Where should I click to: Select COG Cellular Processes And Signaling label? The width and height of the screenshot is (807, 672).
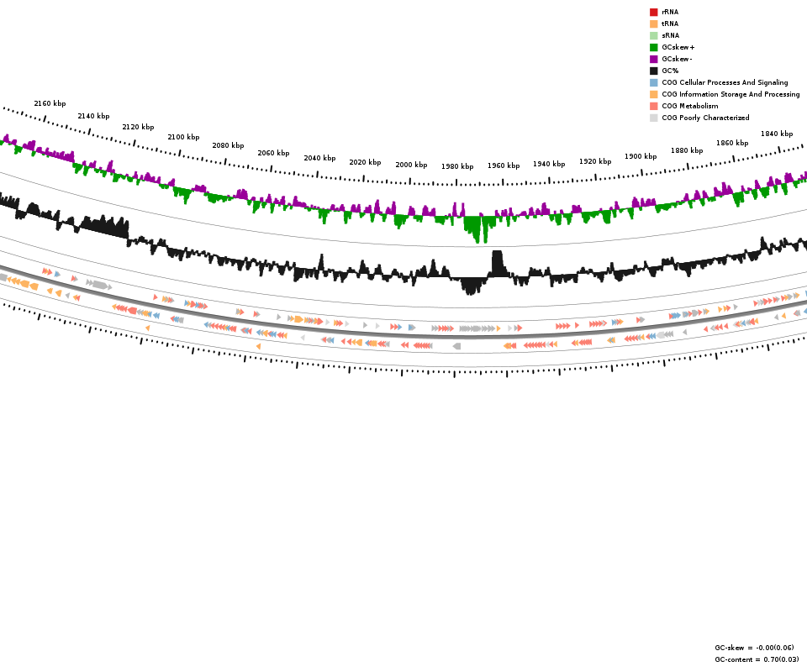pyautogui.click(x=725, y=82)
